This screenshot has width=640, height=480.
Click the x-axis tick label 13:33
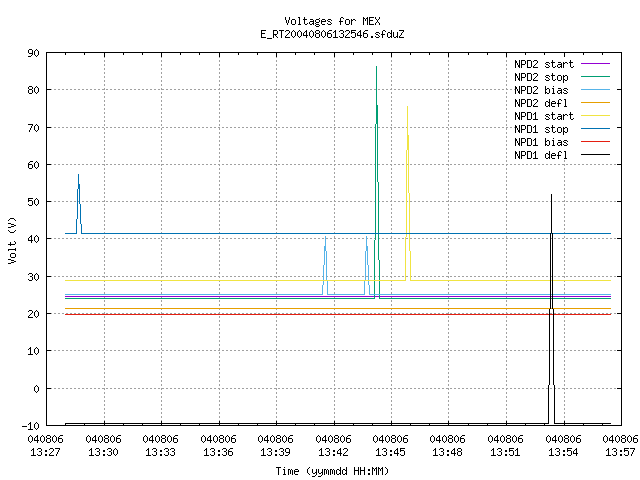tap(161, 452)
